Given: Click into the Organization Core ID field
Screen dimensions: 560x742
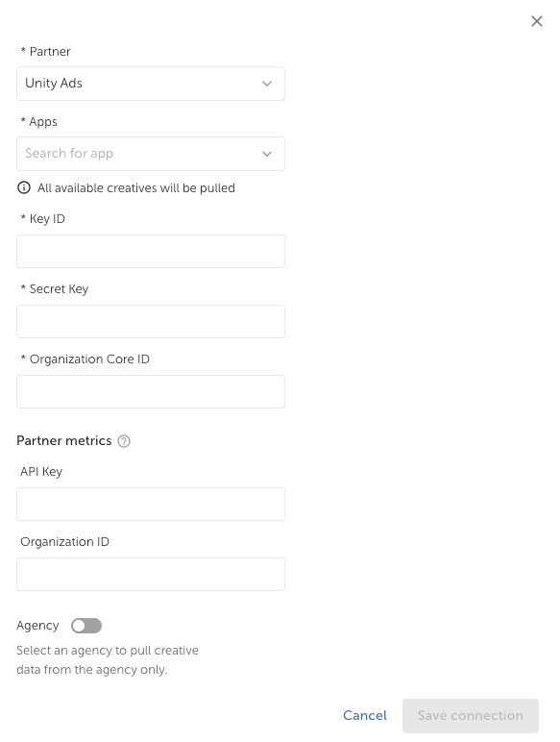Looking at the screenshot, I should (151, 392).
